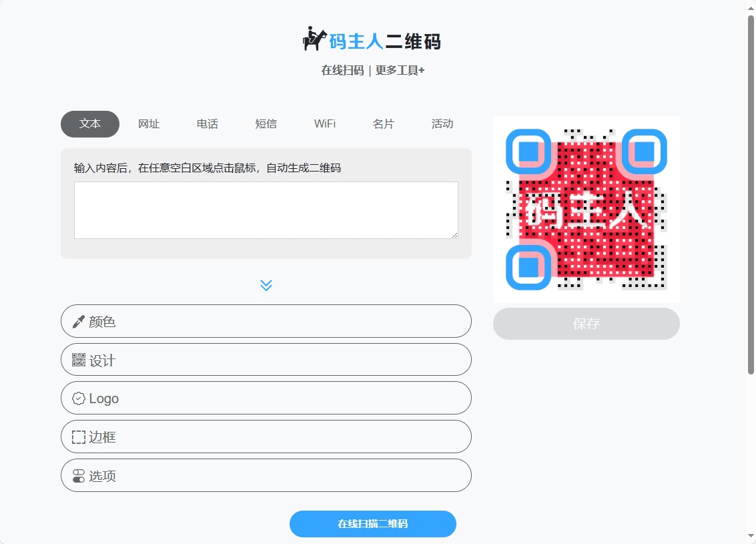Expand the 边框 border section

(x=266, y=437)
